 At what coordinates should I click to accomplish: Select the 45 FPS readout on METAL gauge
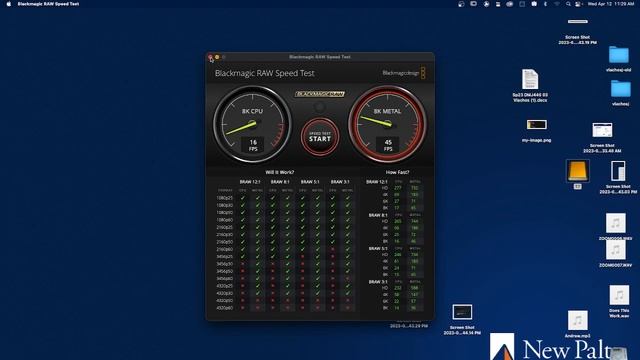point(388,145)
